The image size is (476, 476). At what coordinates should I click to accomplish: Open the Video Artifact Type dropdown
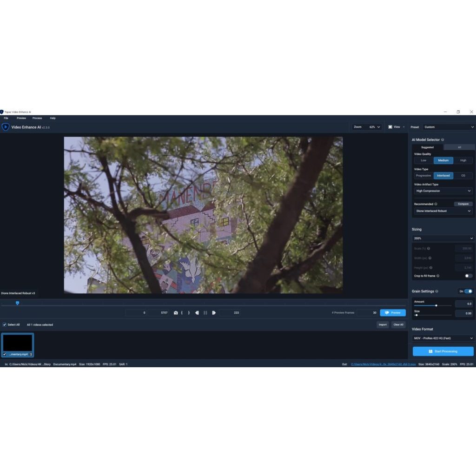(443, 191)
